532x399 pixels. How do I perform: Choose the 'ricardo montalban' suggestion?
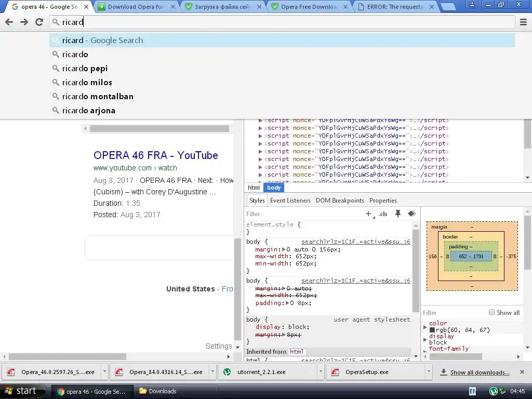point(282,97)
